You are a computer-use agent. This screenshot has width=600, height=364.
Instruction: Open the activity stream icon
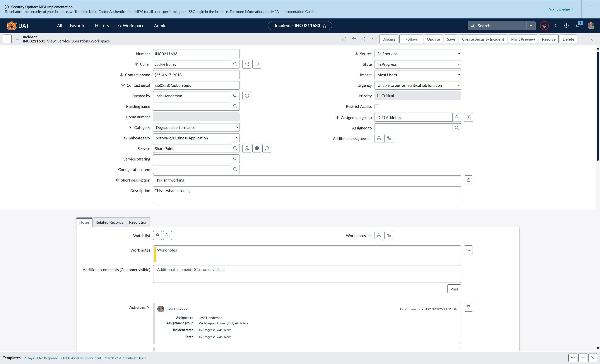(x=354, y=39)
